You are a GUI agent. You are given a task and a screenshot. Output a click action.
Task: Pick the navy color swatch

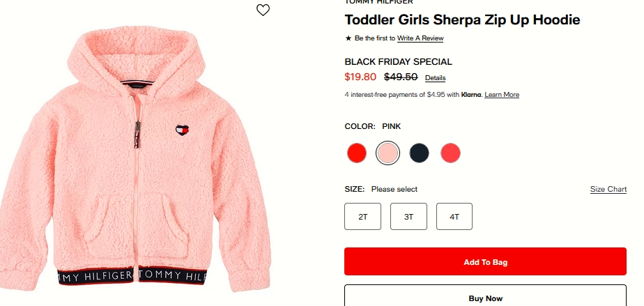tap(419, 153)
